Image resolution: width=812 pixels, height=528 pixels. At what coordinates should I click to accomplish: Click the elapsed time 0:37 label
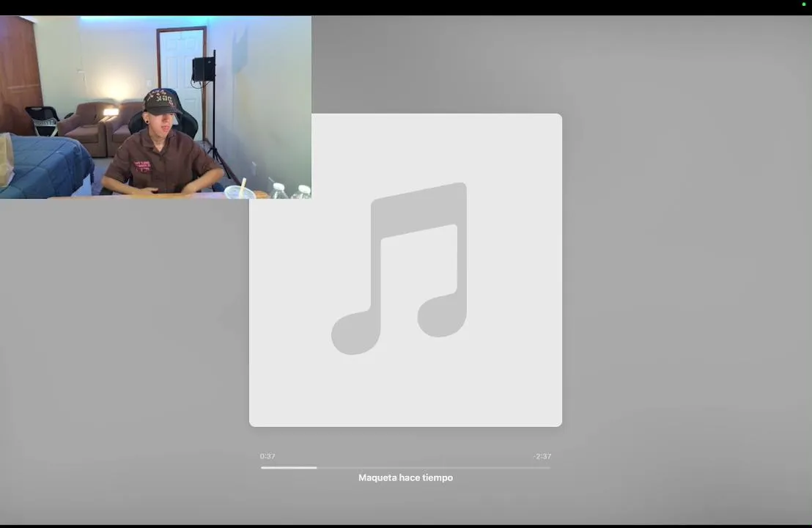click(x=267, y=456)
